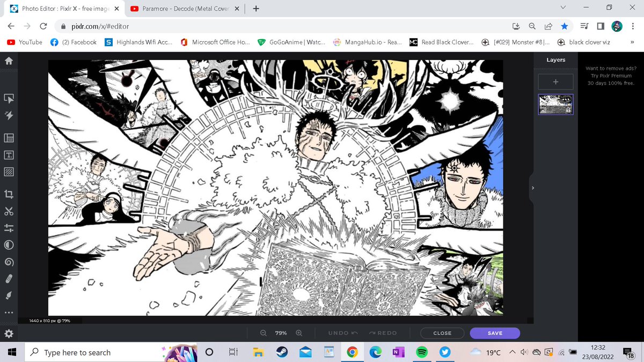Open the YouTube bookmark
Viewport: 644px width, 362px height.
tap(25, 42)
